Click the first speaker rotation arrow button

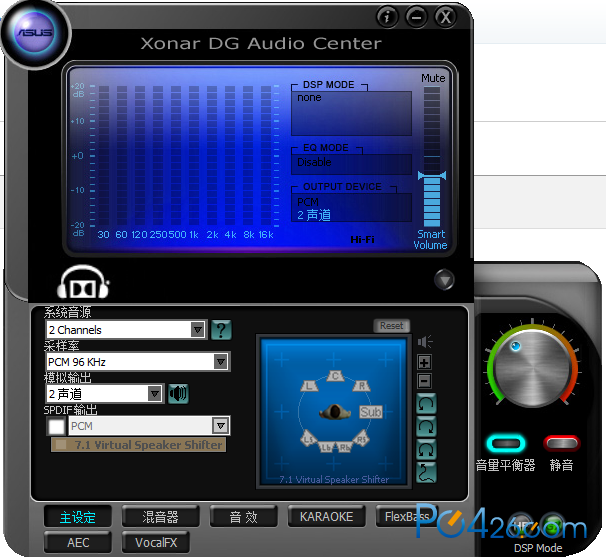click(x=426, y=404)
